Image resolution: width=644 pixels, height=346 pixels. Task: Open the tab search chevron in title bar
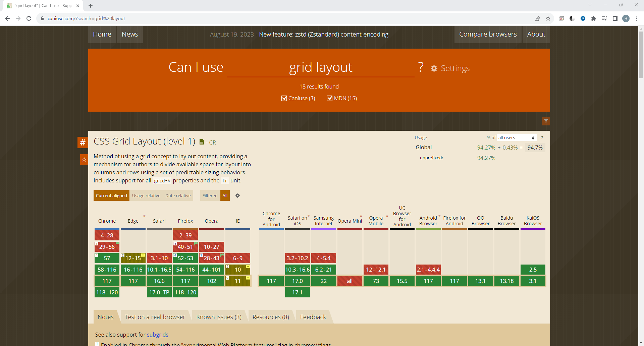coord(590,5)
